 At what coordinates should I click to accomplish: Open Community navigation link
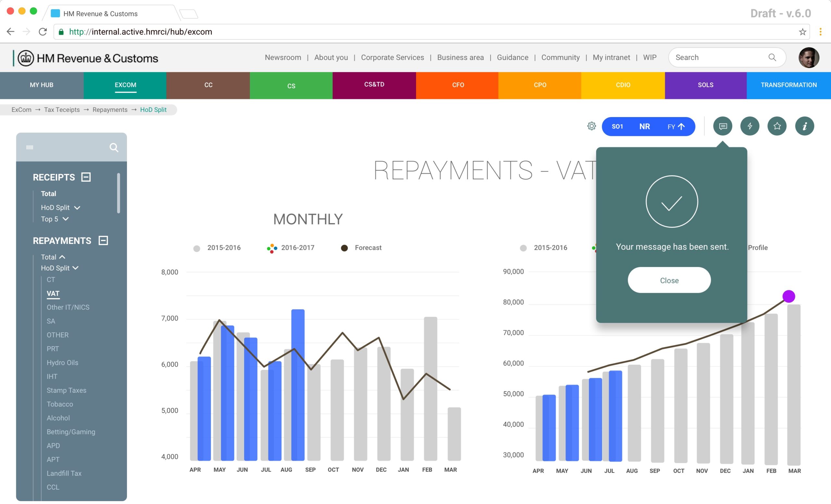pyautogui.click(x=560, y=58)
